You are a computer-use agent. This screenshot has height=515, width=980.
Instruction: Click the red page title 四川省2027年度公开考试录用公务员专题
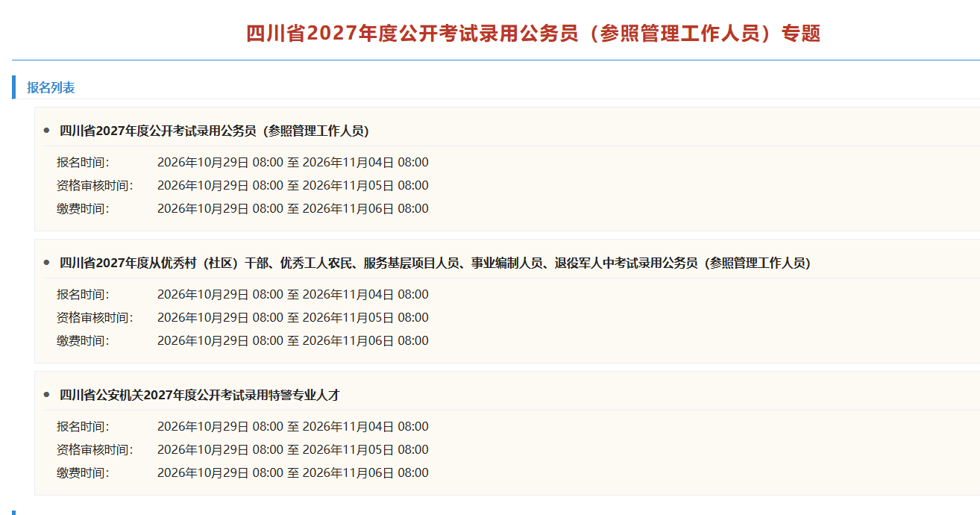(533, 34)
